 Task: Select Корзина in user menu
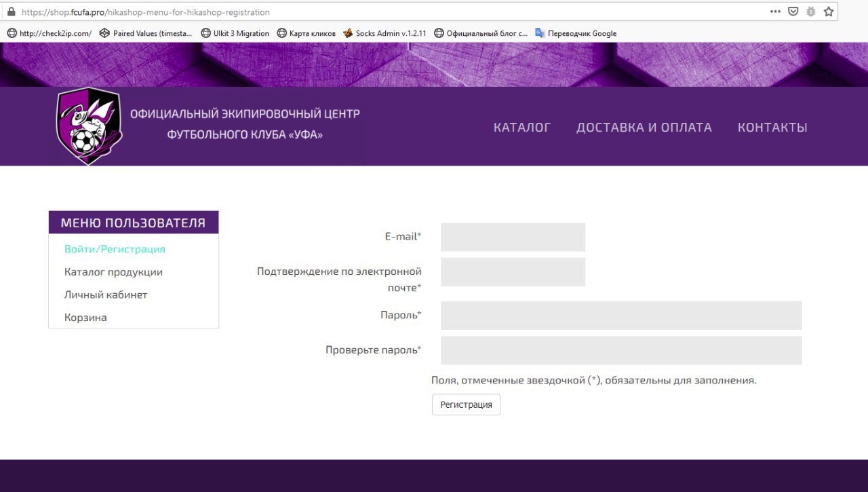click(85, 318)
